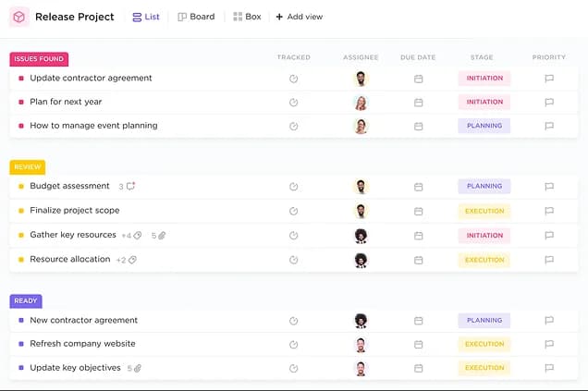588x391 pixels.
Task: Set due date for Budget assessment
Action: point(419,187)
